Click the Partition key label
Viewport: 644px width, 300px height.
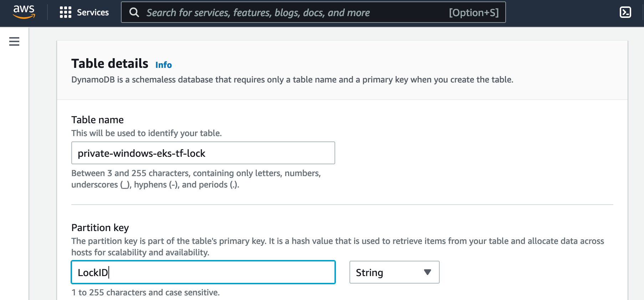click(x=100, y=227)
